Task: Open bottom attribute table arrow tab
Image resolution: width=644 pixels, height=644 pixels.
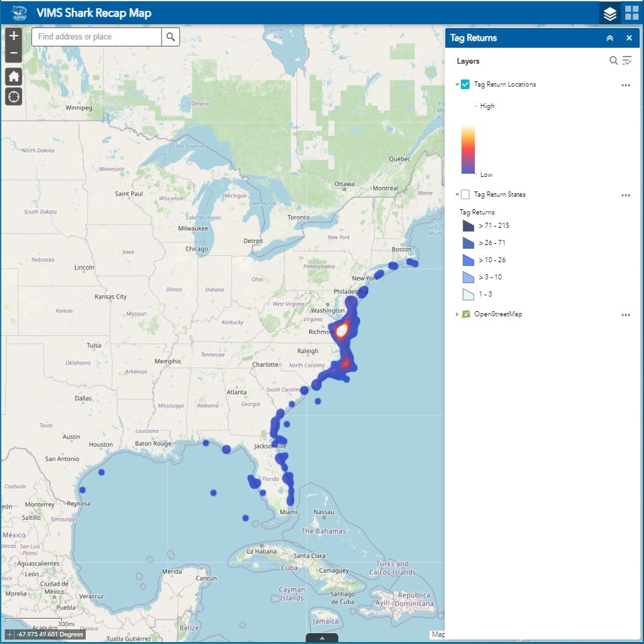Action: click(x=323, y=637)
